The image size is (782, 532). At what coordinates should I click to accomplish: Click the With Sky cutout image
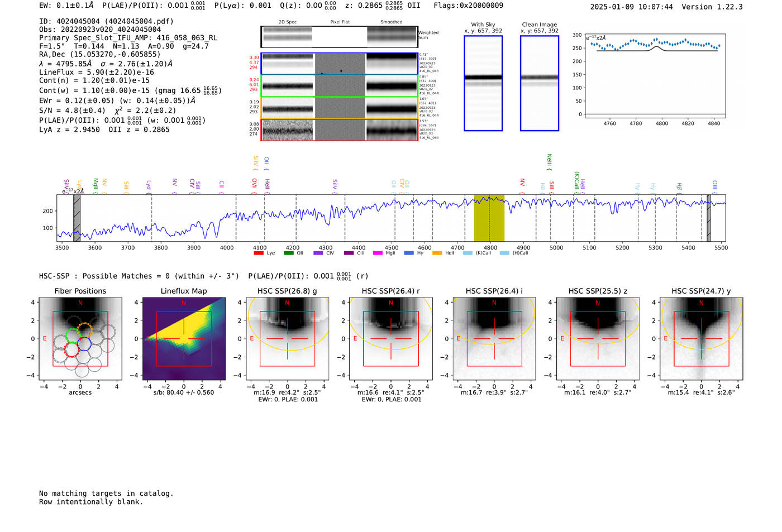tap(483, 83)
